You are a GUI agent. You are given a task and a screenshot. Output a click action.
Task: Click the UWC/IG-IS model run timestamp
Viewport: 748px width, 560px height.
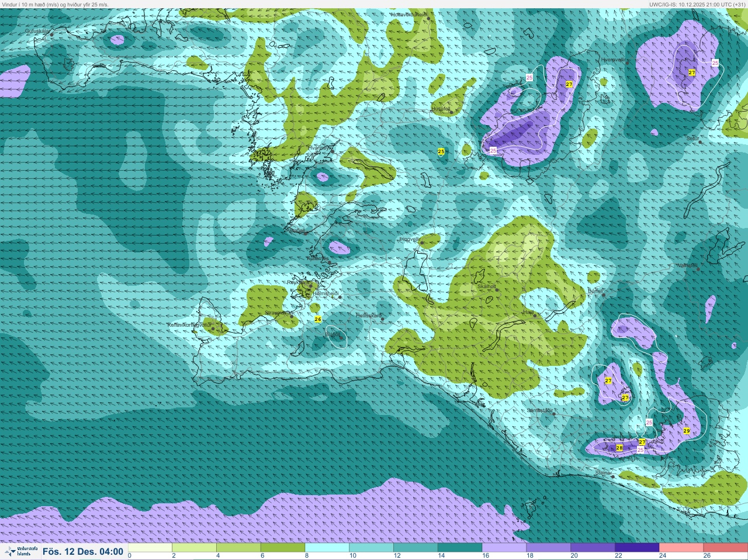click(697, 4)
